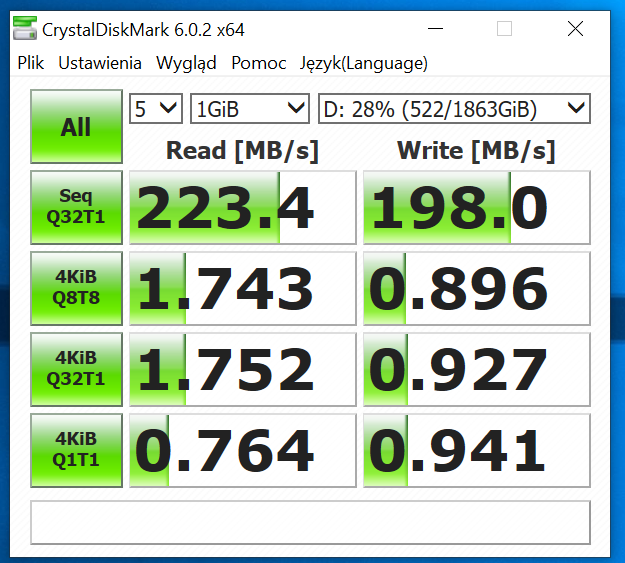Run the 4KiB Q32T1 benchmark
625x563 pixels.
click(x=76, y=369)
